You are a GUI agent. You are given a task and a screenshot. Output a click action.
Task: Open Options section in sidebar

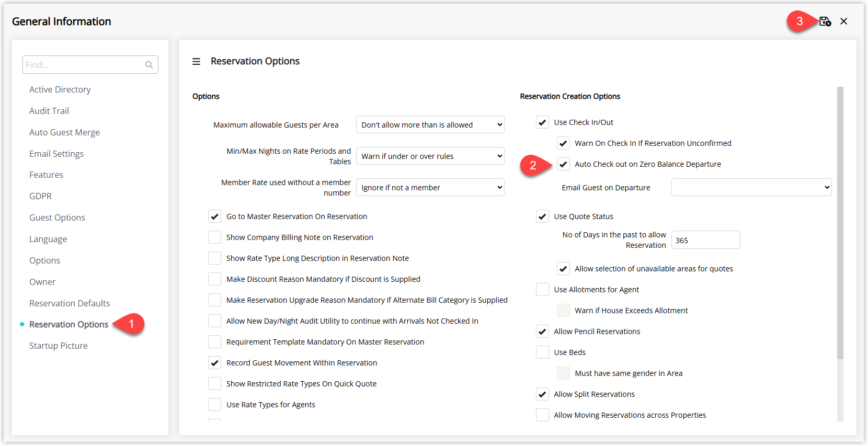pyautogui.click(x=44, y=260)
